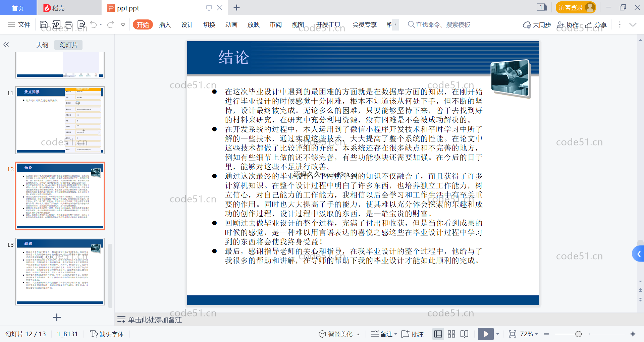The width and height of the screenshot is (644, 342).
Task: Click the 未同步 cloud sync icon
Action: tap(537, 25)
